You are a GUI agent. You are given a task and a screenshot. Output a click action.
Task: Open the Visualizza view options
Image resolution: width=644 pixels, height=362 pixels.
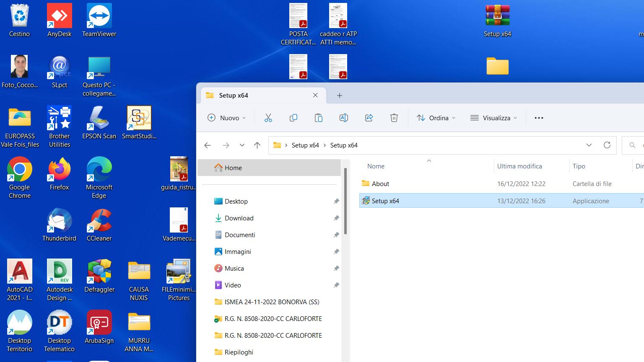click(493, 118)
